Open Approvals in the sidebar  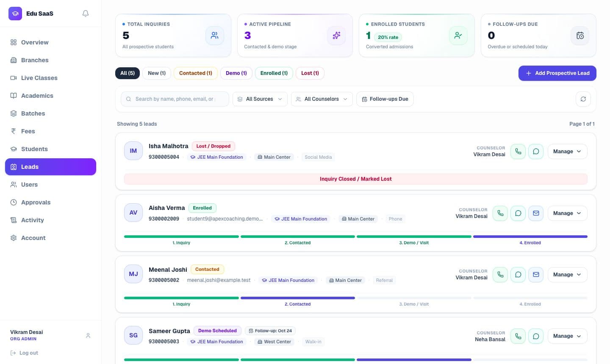50,202
